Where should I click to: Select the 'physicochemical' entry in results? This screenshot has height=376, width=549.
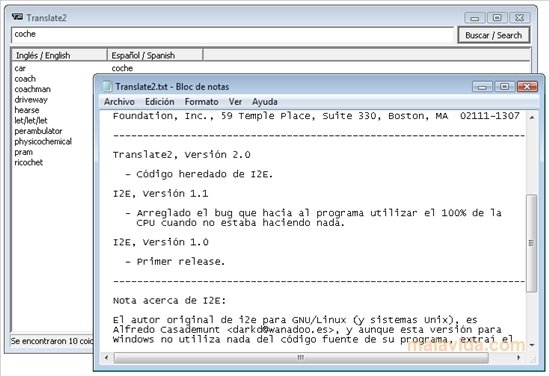43,141
